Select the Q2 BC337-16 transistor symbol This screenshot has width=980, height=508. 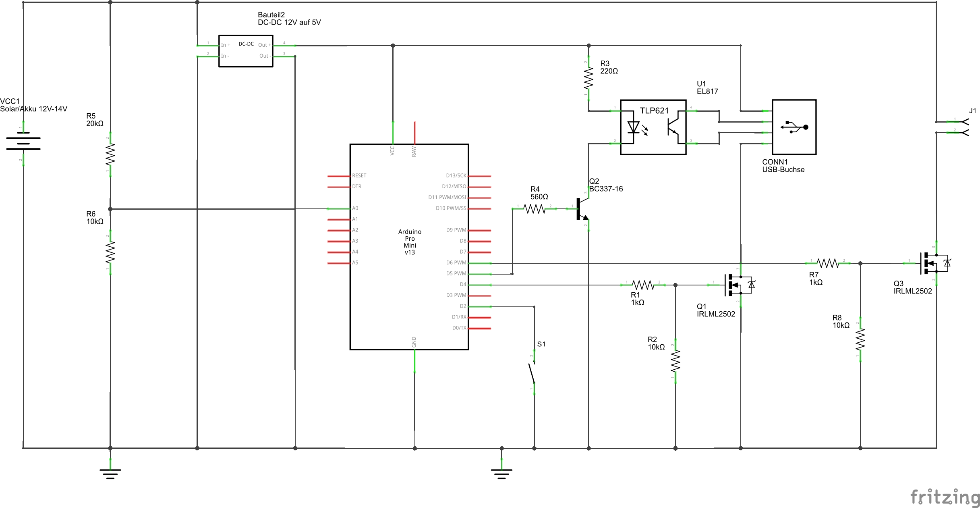[582, 209]
